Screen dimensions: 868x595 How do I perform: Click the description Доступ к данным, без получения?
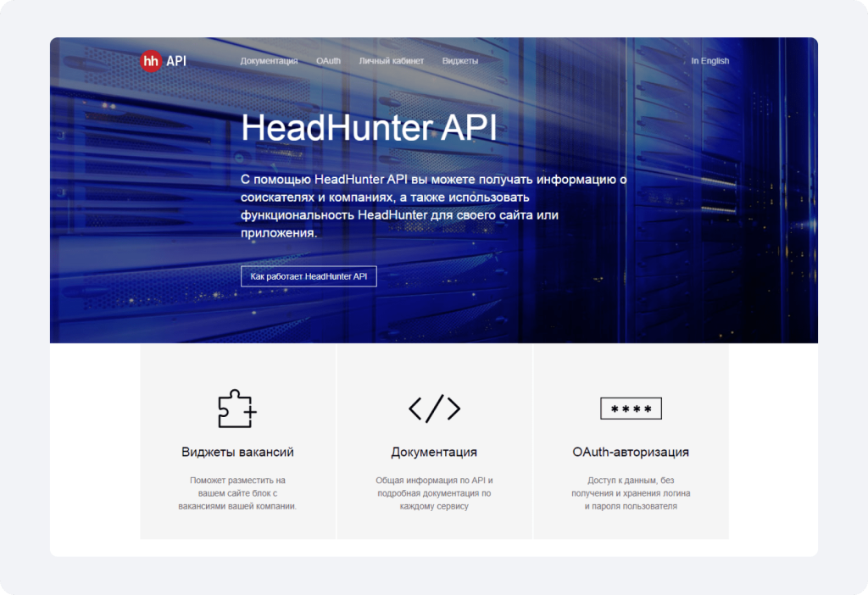tap(631, 493)
